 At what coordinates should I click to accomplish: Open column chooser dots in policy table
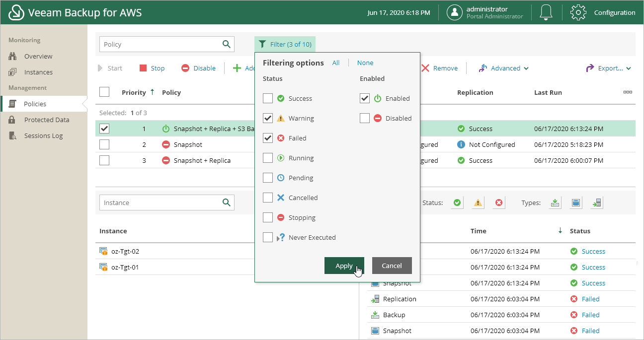coord(628,92)
